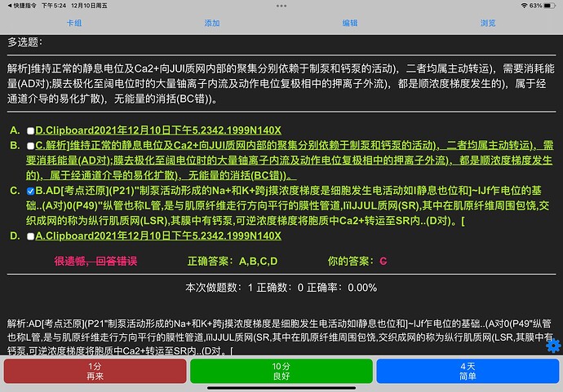Tap 你的答案 result text
This screenshot has height=392, width=563.
(x=357, y=261)
